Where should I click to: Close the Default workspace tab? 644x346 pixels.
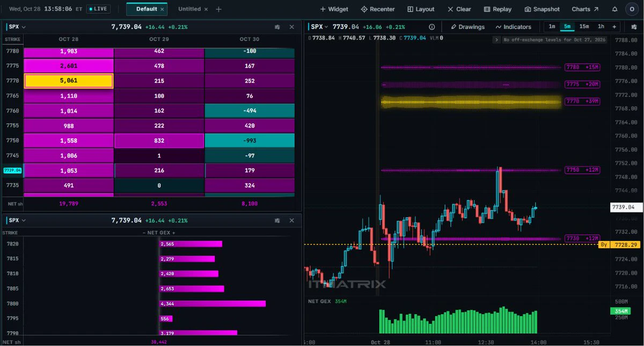pyautogui.click(x=163, y=9)
